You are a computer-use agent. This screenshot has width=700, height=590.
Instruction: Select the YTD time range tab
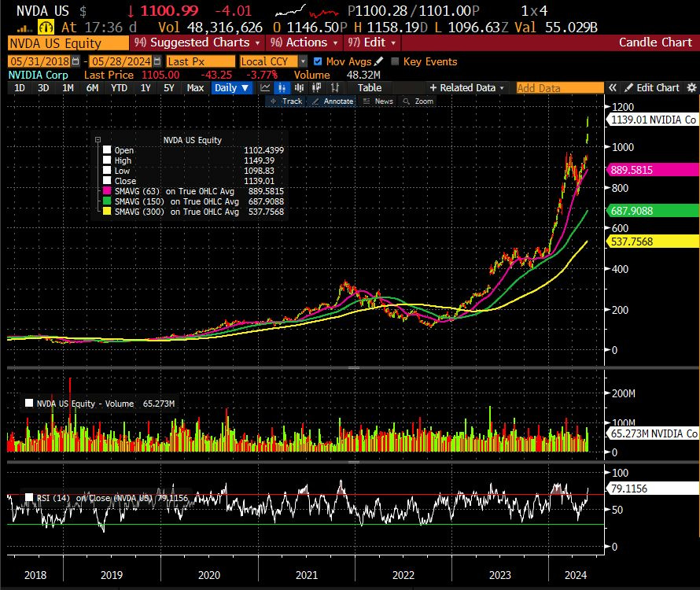(x=120, y=87)
